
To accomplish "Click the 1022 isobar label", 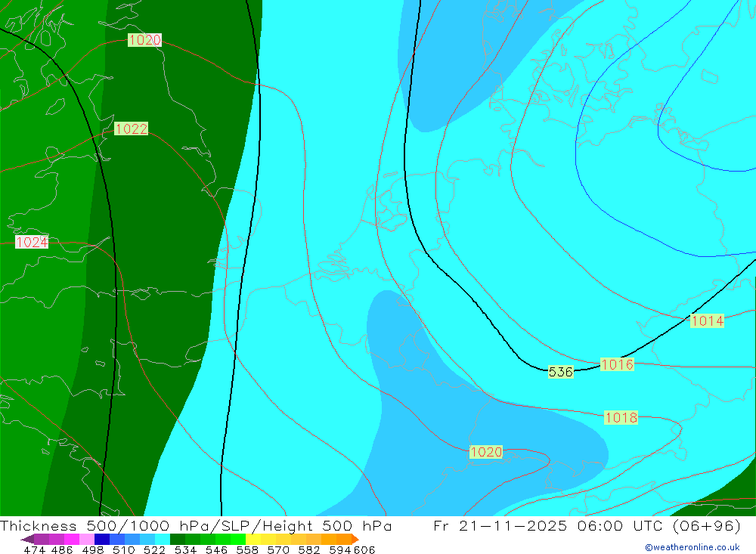I will [x=131, y=128].
